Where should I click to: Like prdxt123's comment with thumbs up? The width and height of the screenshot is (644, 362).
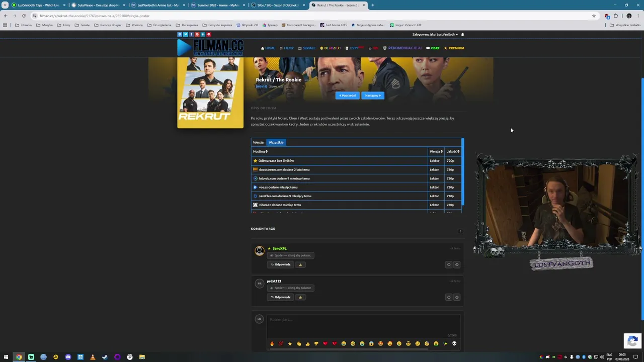click(300, 297)
